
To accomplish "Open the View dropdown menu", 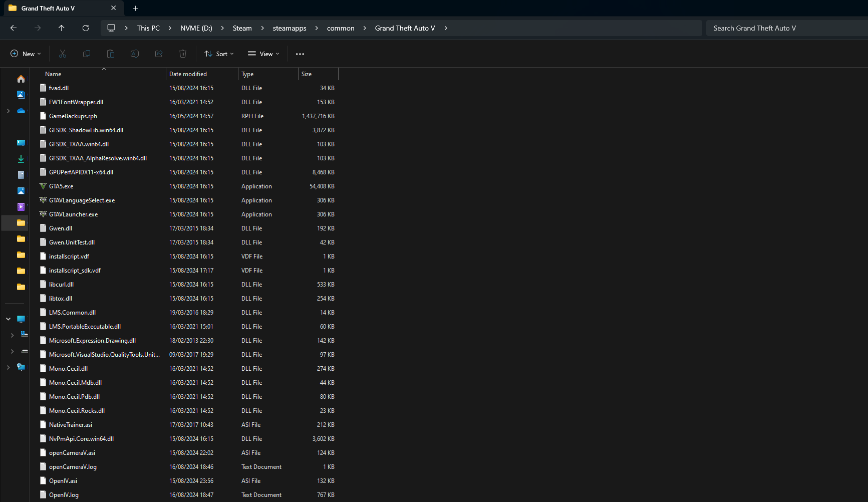I will tap(263, 54).
